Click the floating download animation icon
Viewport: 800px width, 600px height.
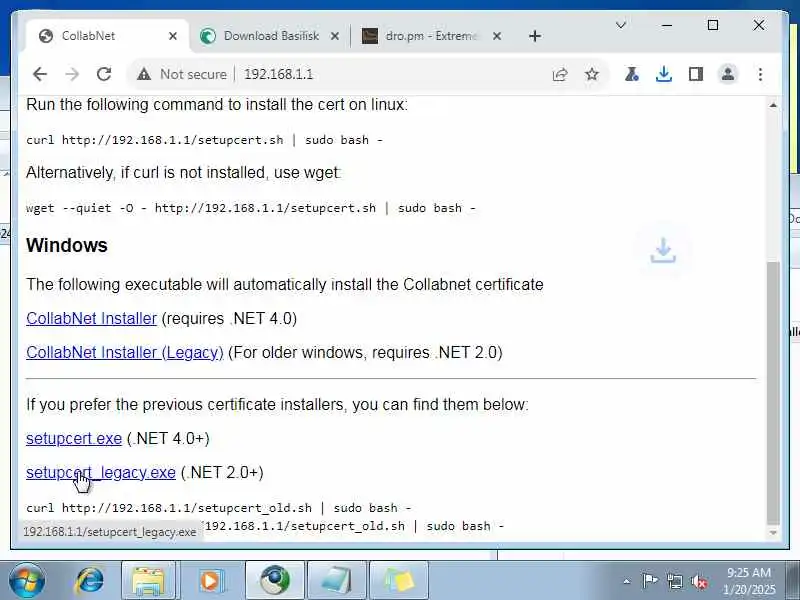(663, 251)
